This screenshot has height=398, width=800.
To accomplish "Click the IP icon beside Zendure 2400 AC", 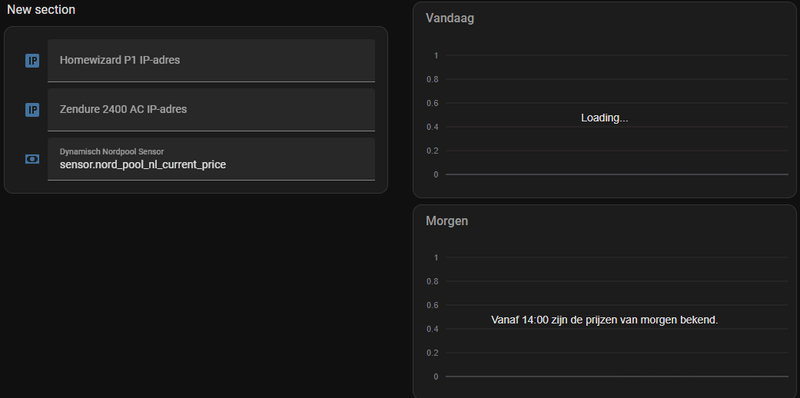I will pos(32,110).
